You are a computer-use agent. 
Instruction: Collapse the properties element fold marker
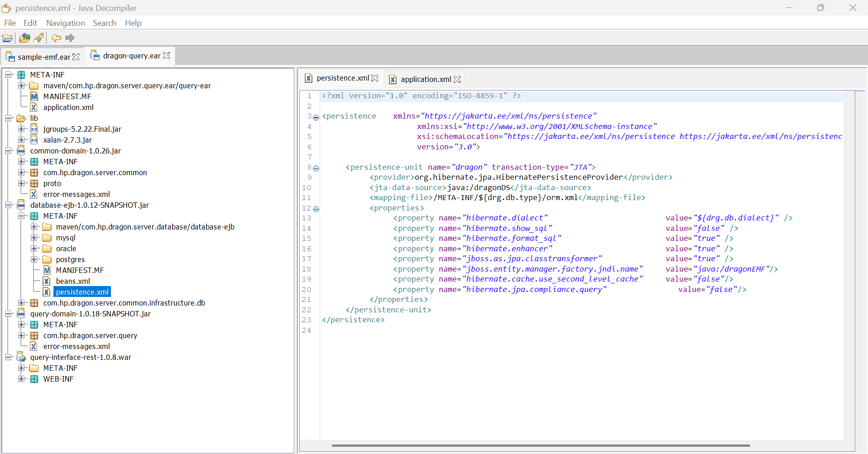coord(316,209)
